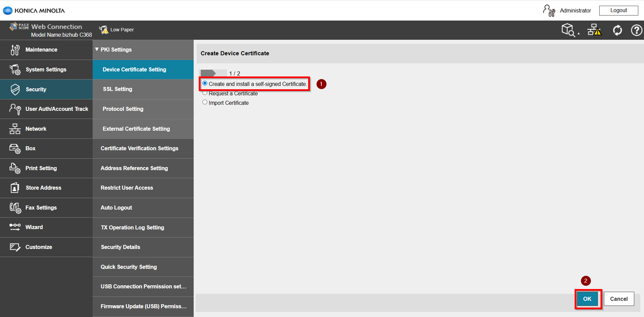644x317 pixels.
Task: Select Create and install self-signed Certificate
Action: (205, 83)
